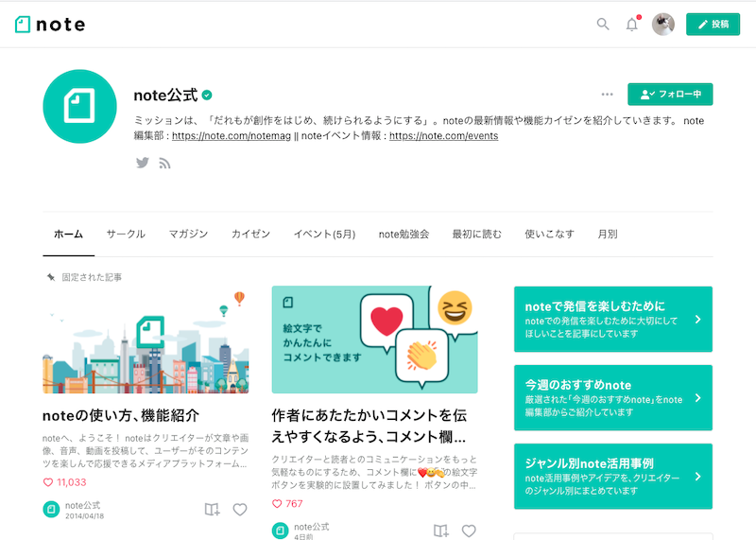The image size is (756, 540).
Task: Open the イベント(5月) tab
Action: coord(324,234)
